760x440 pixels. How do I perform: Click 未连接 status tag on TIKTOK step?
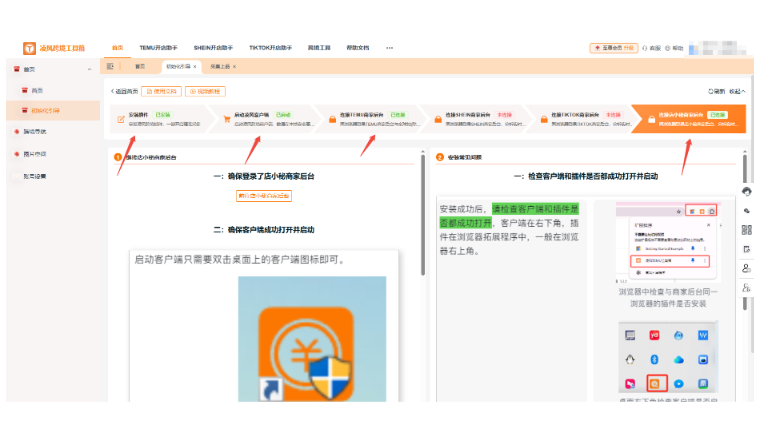[x=613, y=115]
